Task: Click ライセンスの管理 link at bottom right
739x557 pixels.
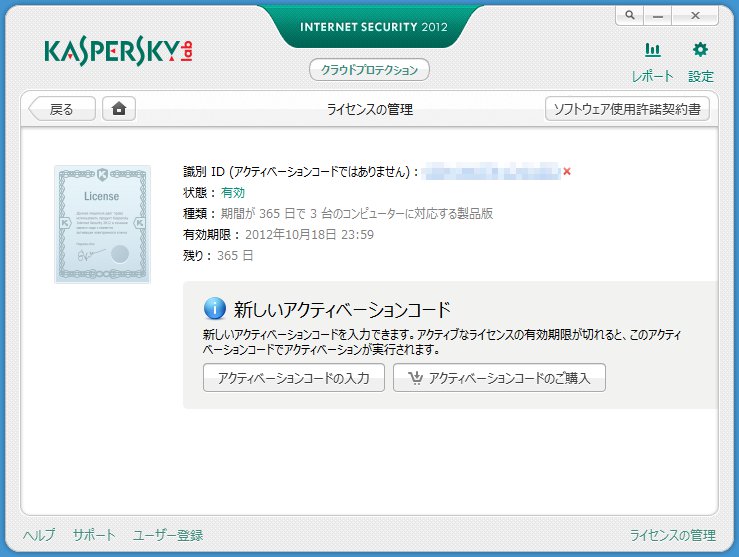Action: pos(673,535)
